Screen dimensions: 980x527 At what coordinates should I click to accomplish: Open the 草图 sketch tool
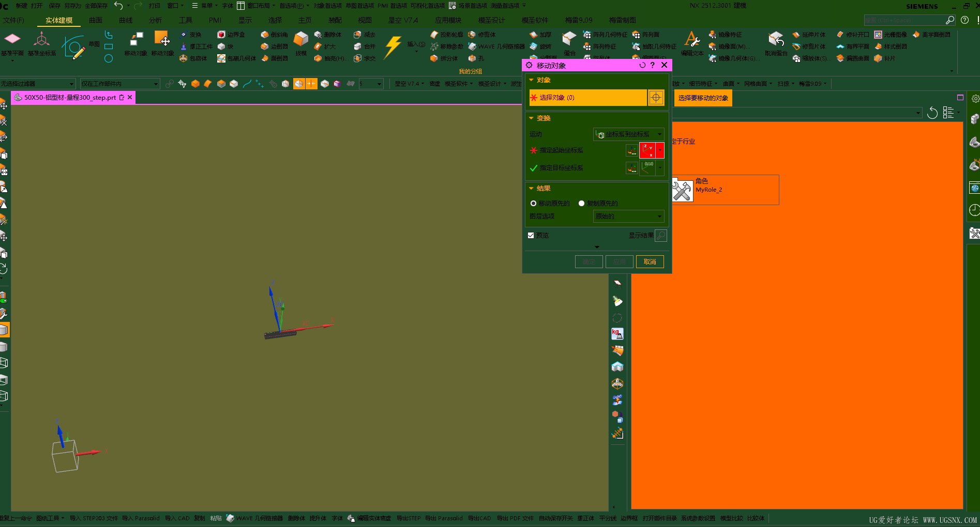point(73,48)
